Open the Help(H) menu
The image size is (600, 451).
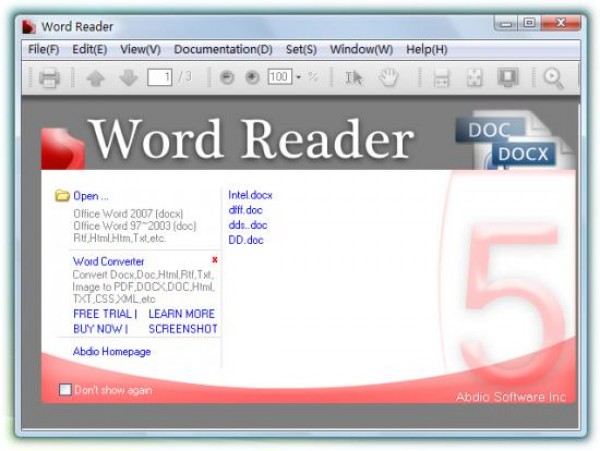click(x=427, y=49)
